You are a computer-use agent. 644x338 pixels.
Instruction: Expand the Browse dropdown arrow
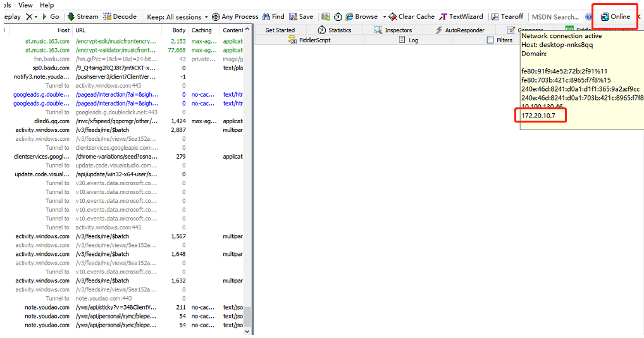[x=385, y=17]
